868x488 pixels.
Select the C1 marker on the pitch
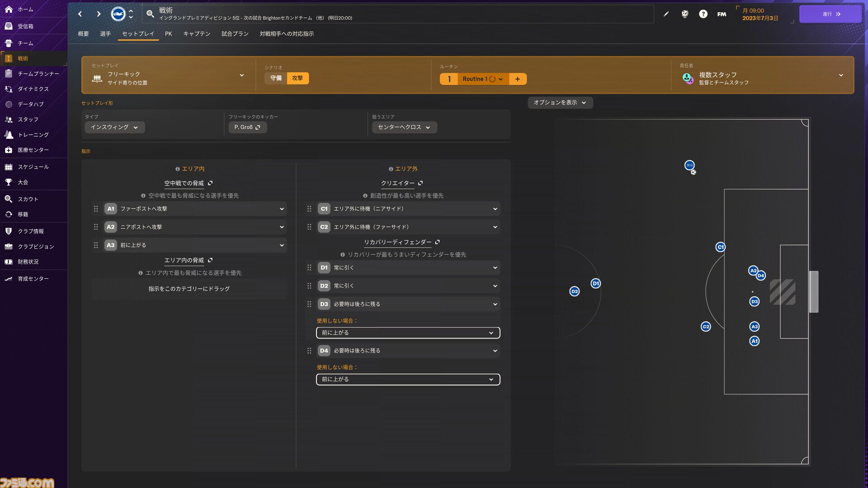coord(721,247)
